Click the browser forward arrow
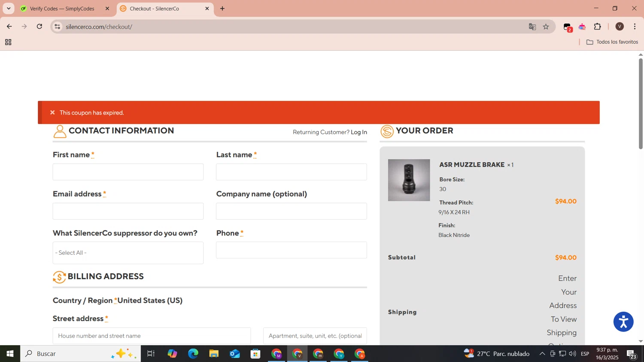Screen dimensions: 644x362 pyautogui.click(x=24, y=27)
